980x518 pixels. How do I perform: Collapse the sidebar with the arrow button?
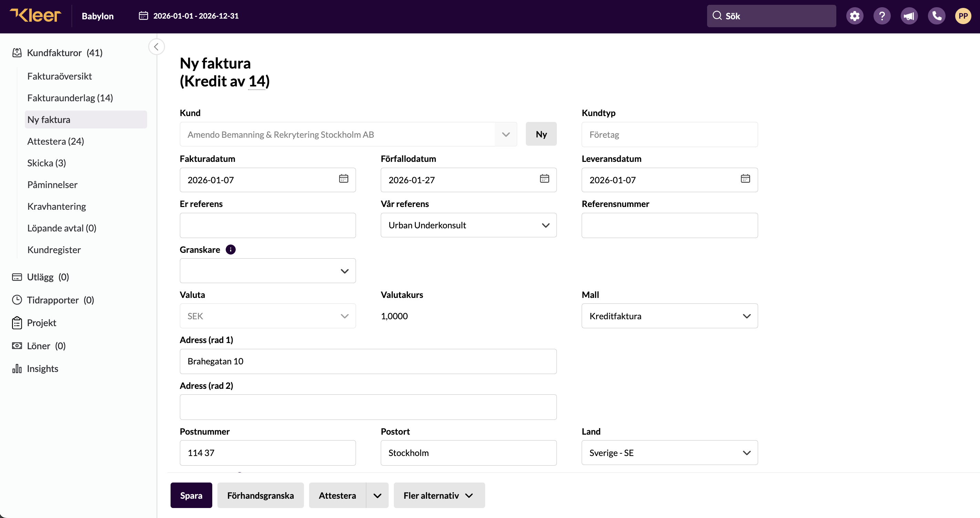(156, 47)
